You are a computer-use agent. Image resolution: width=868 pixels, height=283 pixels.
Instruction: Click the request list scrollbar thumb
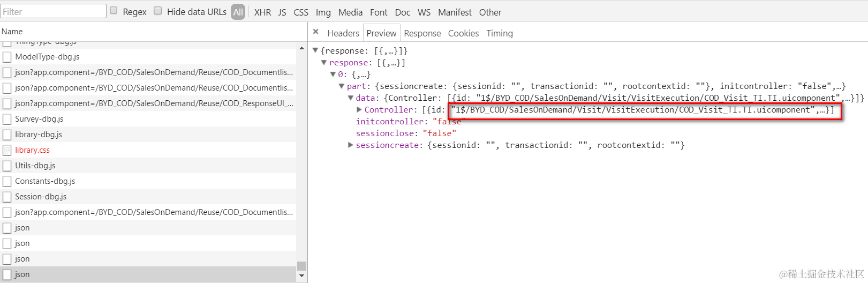coord(301,266)
